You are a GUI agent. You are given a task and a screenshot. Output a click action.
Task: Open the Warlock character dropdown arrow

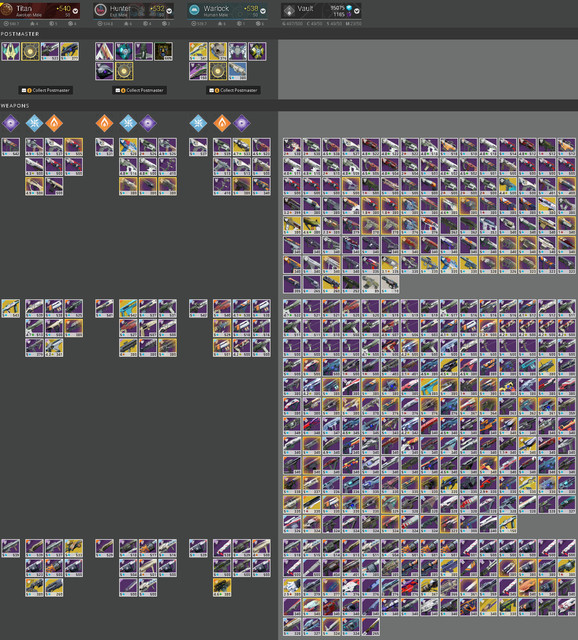(x=263, y=11)
